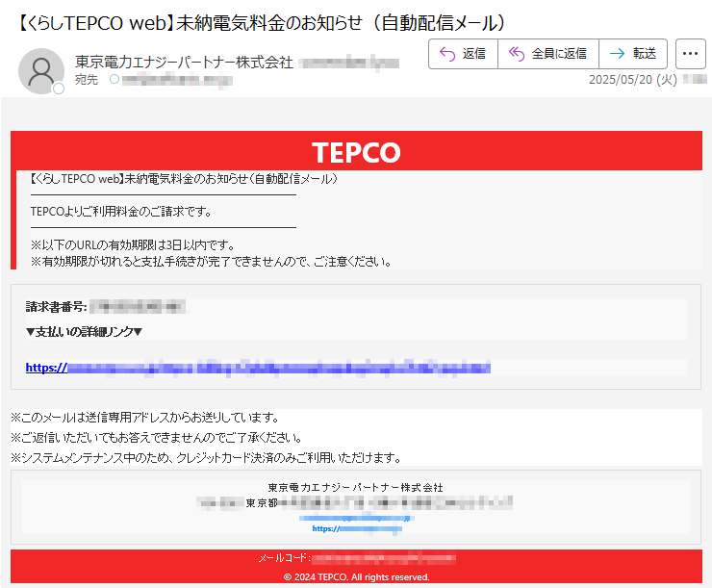Select sender name 東京電力エナジーパートナー株式会社
Screen dimensions: 712x588
(184, 63)
